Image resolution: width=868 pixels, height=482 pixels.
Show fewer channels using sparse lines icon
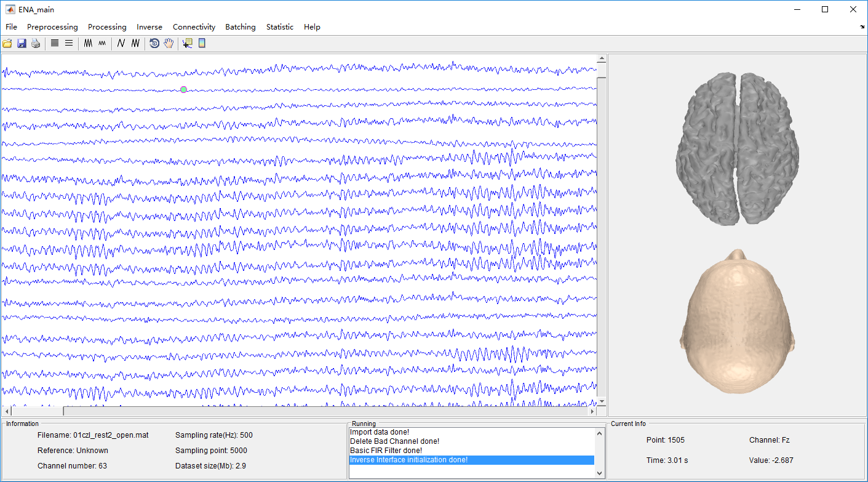click(69, 43)
